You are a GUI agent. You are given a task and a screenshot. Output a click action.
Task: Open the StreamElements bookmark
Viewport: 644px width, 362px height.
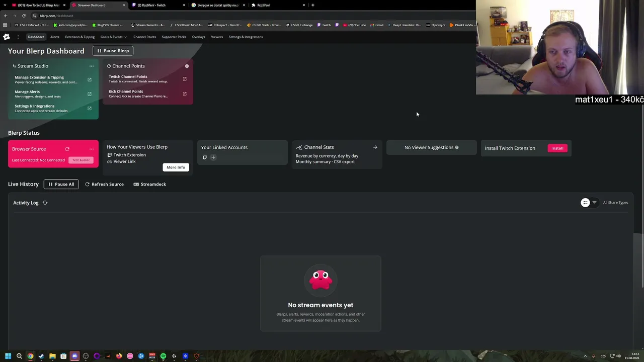pos(147,25)
